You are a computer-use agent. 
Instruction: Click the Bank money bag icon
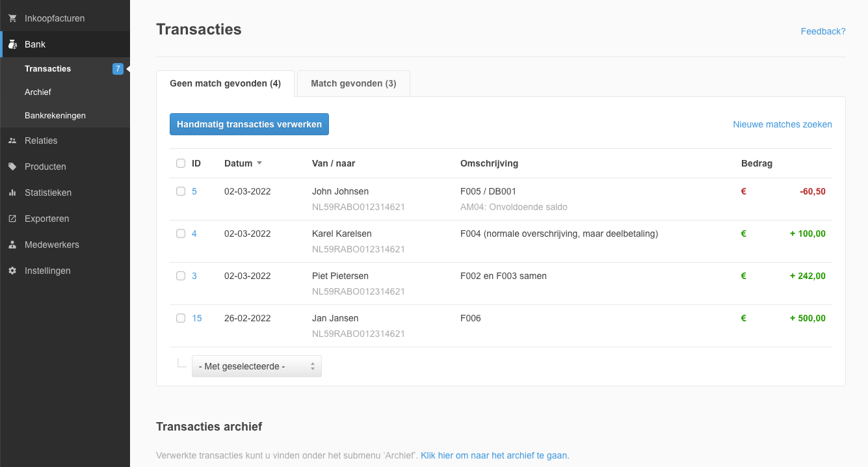click(x=12, y=44)
